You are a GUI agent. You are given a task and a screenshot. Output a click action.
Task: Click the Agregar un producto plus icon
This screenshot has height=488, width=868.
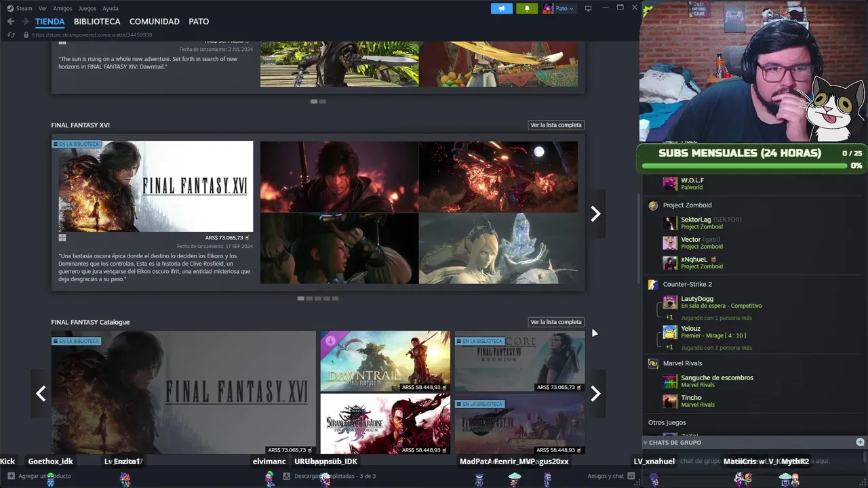coord(11,476)
